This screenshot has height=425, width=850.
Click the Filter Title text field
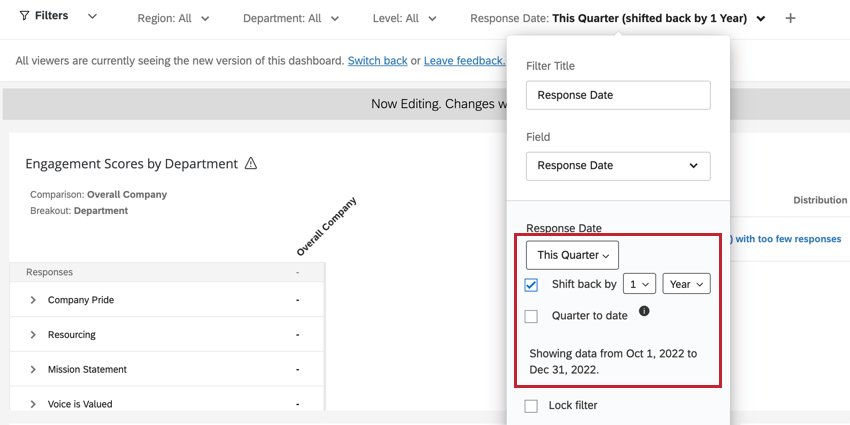(x=618, y=95)
